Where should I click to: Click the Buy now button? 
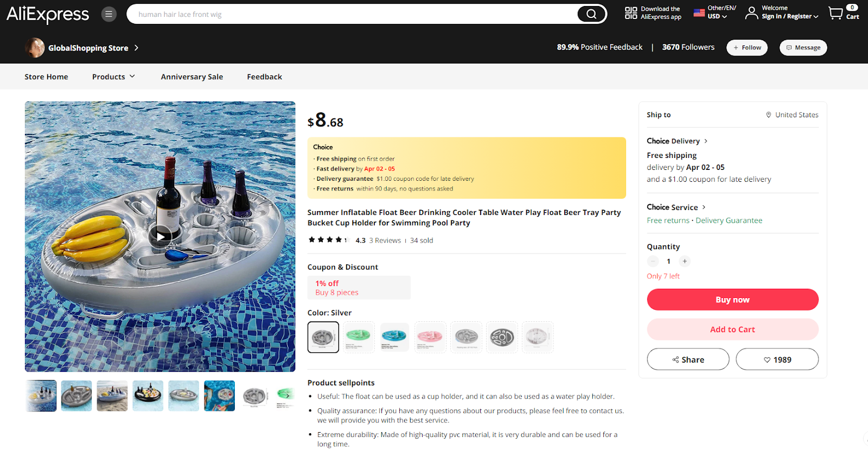tap(732, 300)
